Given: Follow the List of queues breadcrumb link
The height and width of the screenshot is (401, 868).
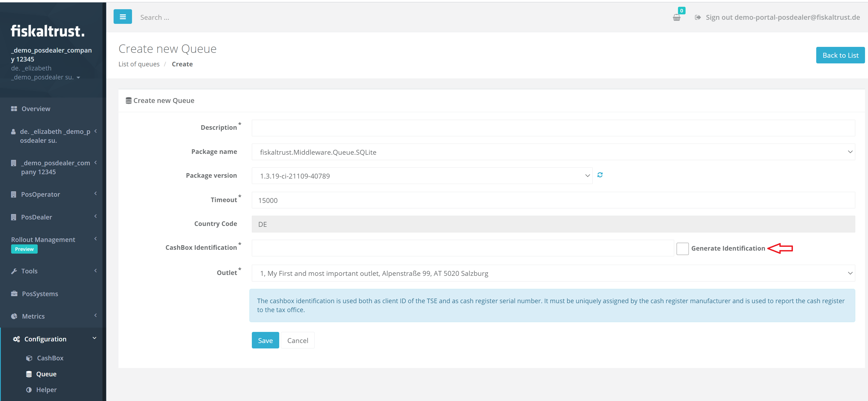Looking at the screenshot, I should coord(139,64).
